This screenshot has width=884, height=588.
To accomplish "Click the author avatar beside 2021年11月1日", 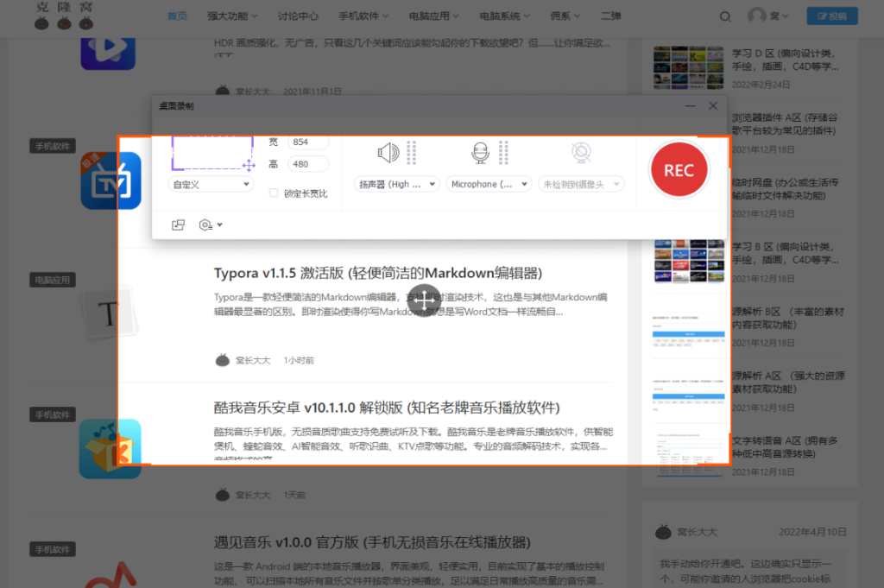I will click(x=223, y=91).
